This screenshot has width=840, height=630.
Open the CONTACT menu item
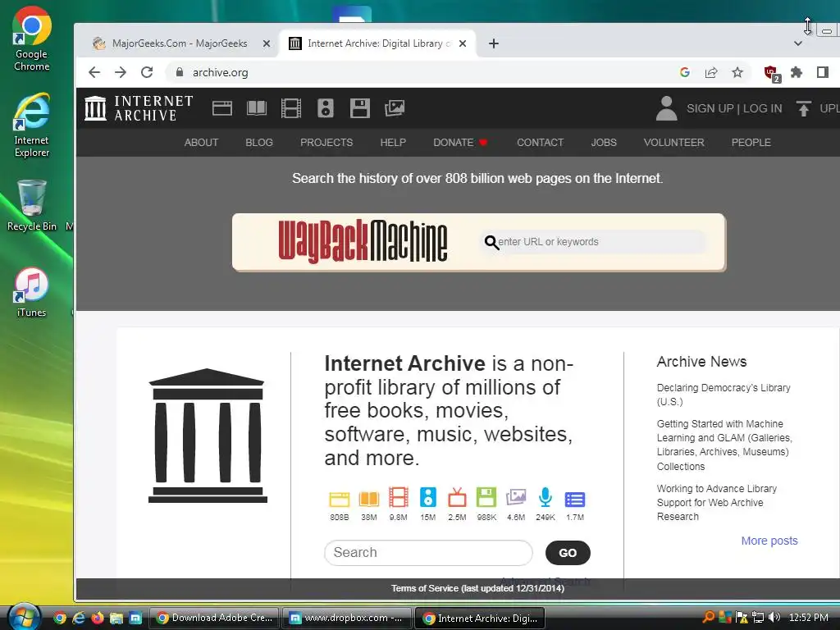click(x=540, y=143)
